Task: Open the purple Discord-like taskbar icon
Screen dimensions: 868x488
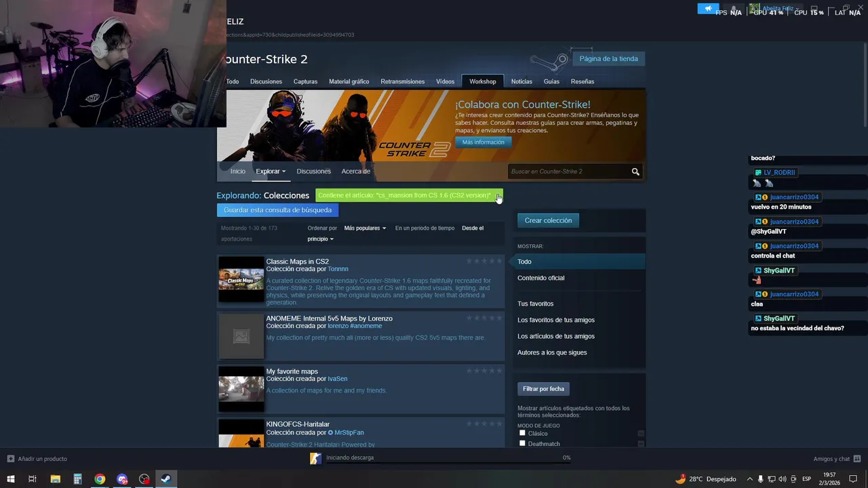Action: click(x=122, y=479)
